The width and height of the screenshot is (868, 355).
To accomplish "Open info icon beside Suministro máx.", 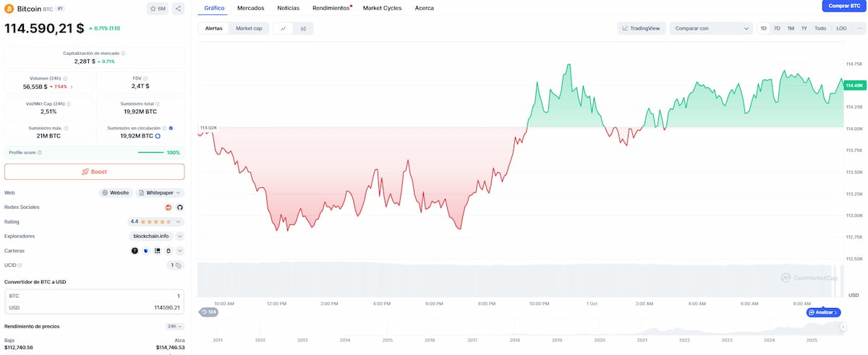I will tap(67, 128).
